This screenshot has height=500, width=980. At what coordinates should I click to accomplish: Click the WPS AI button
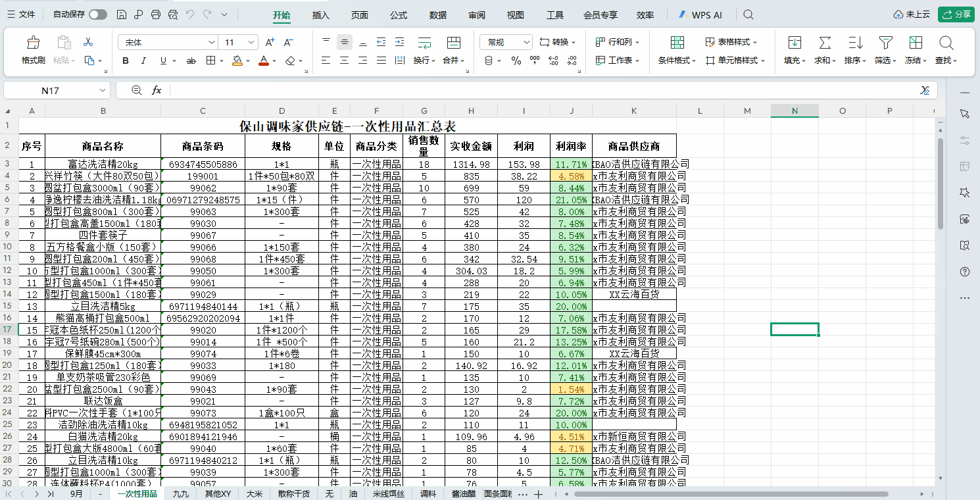(x=700, y=14)
